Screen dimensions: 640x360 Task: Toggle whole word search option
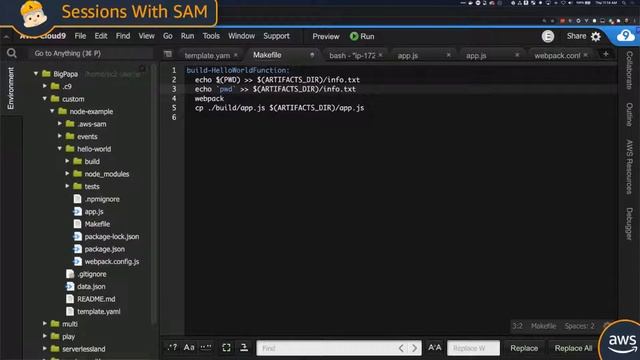tap(206, 348)
